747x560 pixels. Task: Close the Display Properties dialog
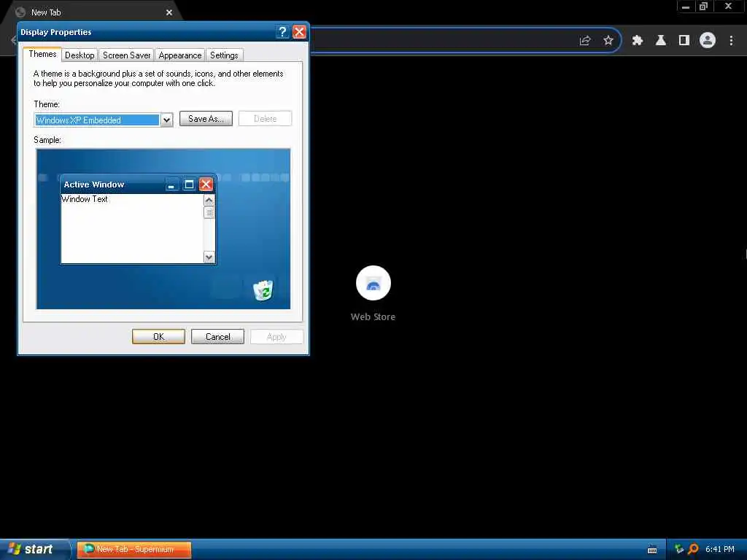pyautogui.click(x=299, y=32)
